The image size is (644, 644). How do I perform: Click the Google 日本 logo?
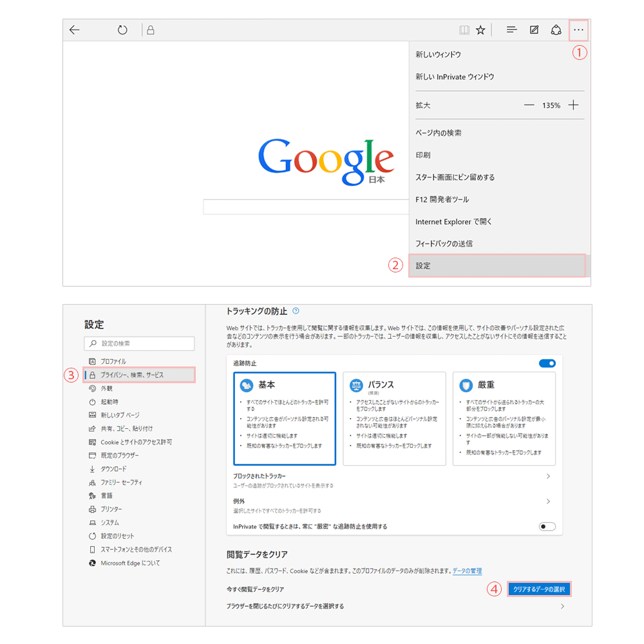click(x=326, y=162)
